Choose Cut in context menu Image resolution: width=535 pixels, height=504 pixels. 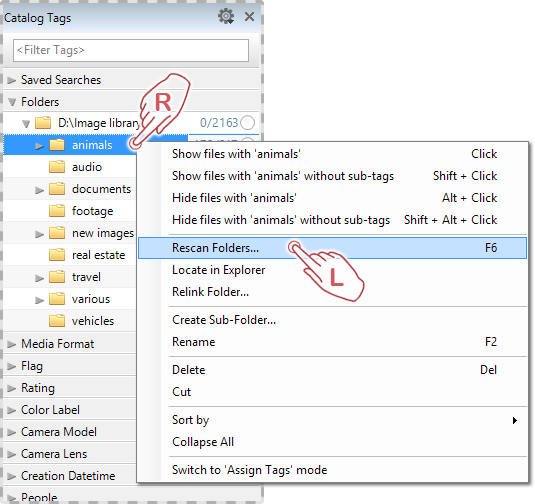click(332, 392)
